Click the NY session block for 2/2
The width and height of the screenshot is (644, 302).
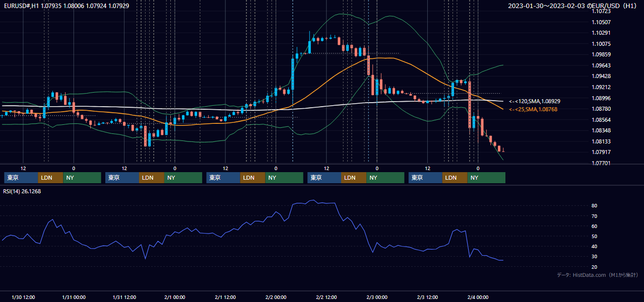tap(385, 178)
